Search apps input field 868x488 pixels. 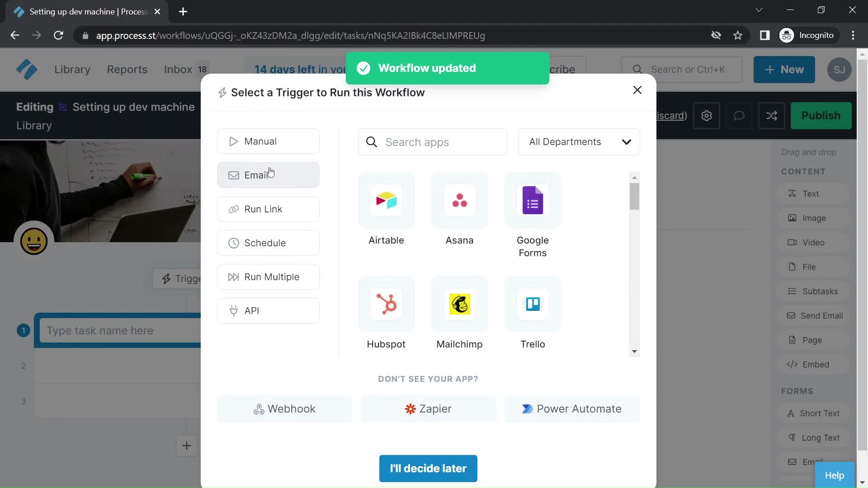[433, 142]
